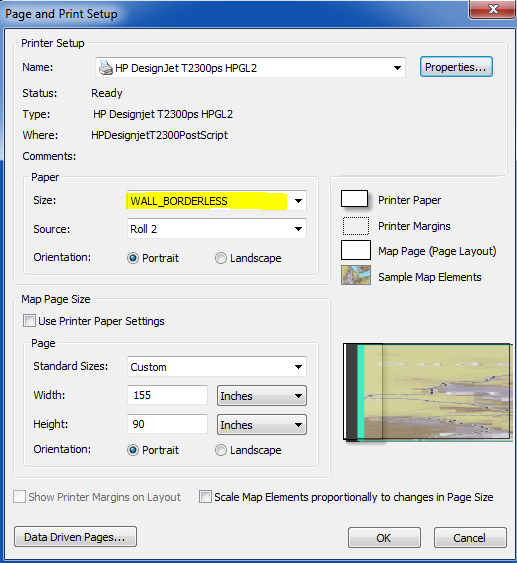This screenshot has height=563, width=517.
Task: Click the Map Page (Page Layout) legend icon
Action: click(x=355, y=250)
